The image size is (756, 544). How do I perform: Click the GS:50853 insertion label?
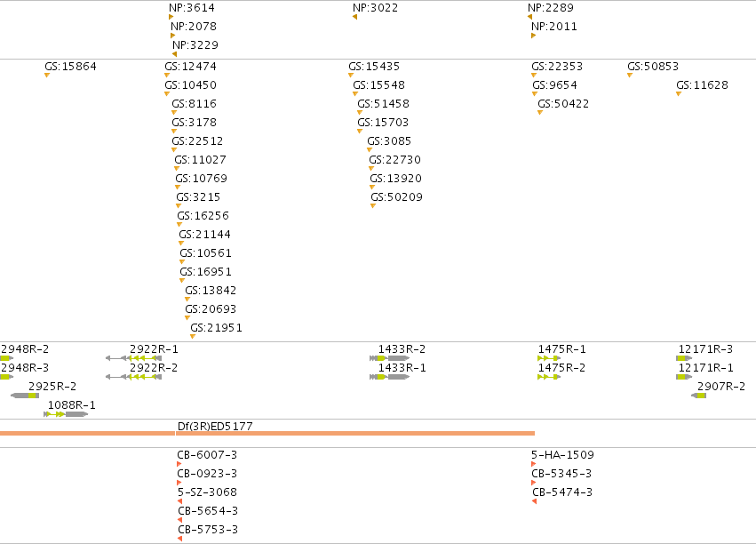coord(653,67)
